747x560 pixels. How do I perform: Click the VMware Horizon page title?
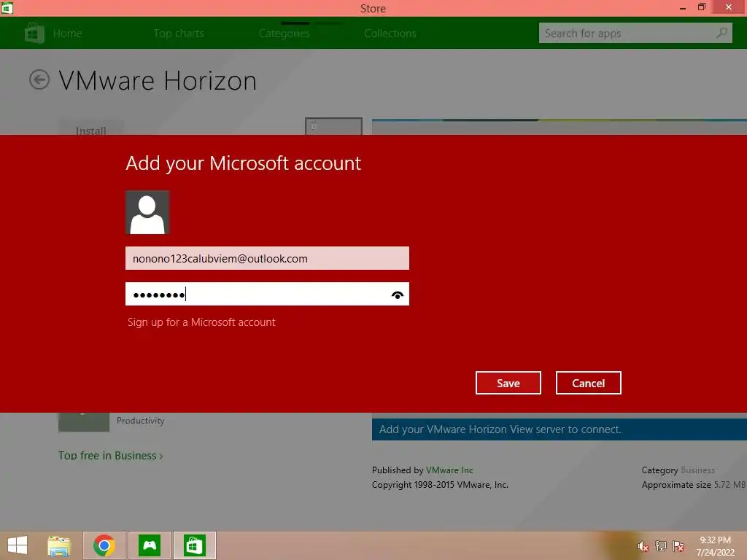tap(158, 80)
